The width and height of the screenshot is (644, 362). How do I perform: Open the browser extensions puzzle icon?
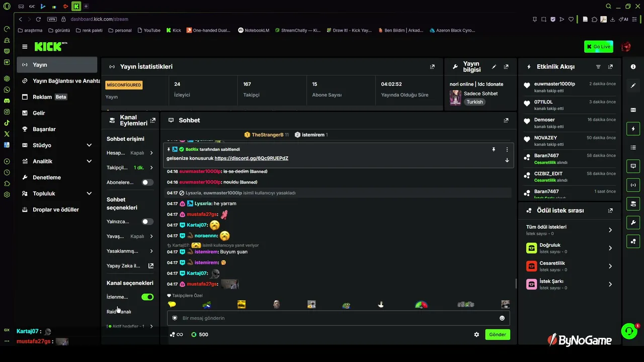tap(594, 19)
